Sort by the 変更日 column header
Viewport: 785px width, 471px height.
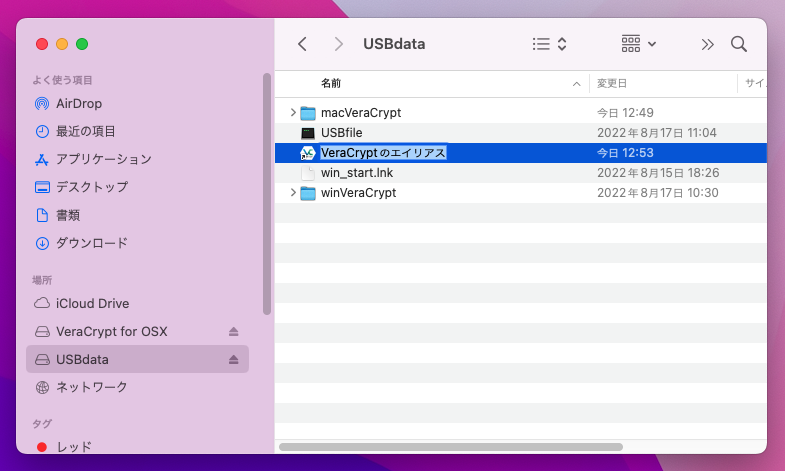pos(612,83)
